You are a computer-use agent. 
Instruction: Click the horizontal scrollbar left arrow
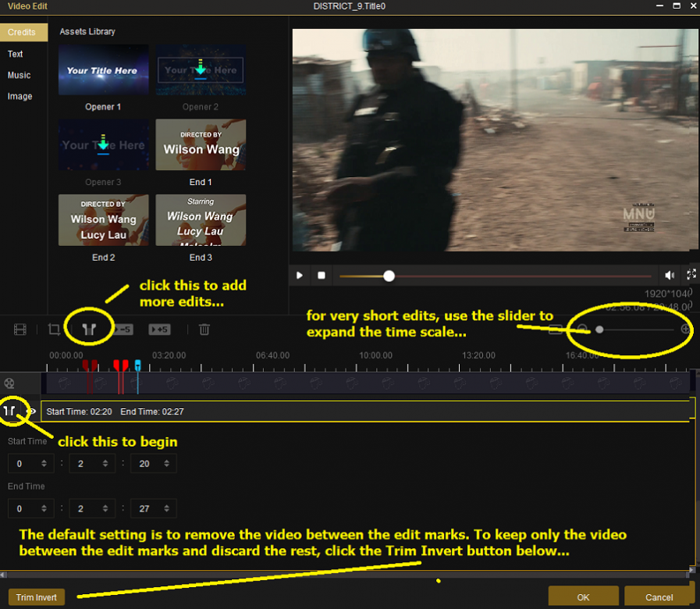pos(3,575)
